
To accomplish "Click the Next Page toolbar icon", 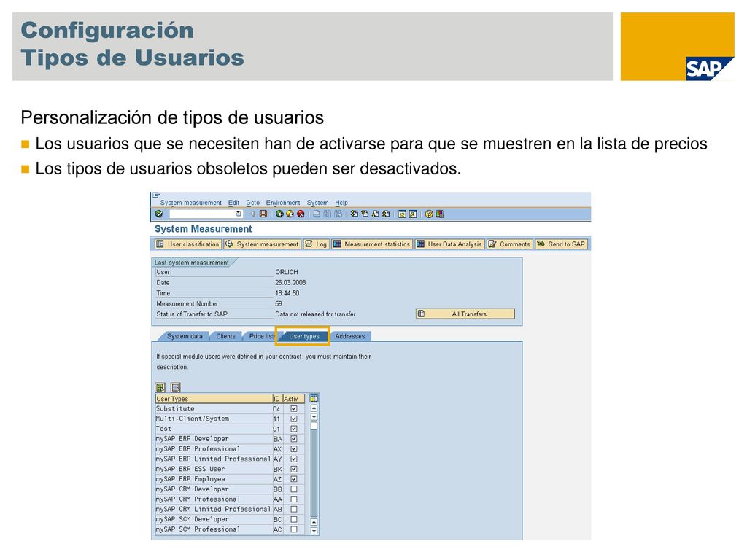I will 376,214.
